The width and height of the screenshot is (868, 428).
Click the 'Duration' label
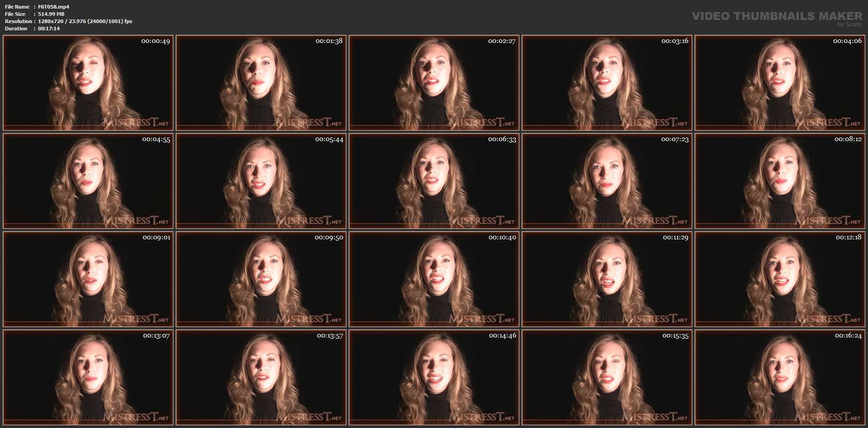(16, 29)
